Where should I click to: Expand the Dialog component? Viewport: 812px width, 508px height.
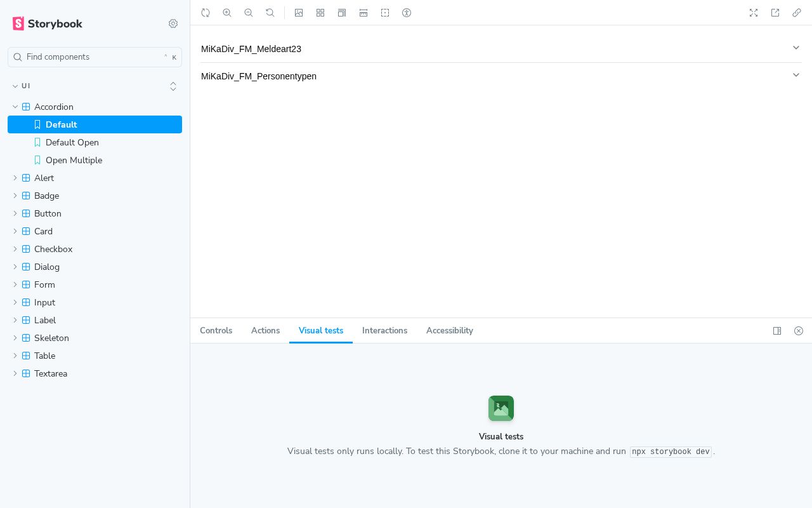(95, 267)
